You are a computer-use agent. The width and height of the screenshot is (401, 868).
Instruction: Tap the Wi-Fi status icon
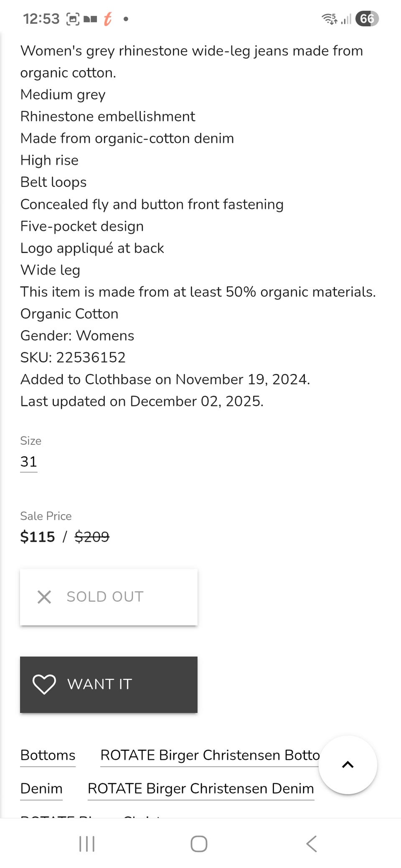329,19
